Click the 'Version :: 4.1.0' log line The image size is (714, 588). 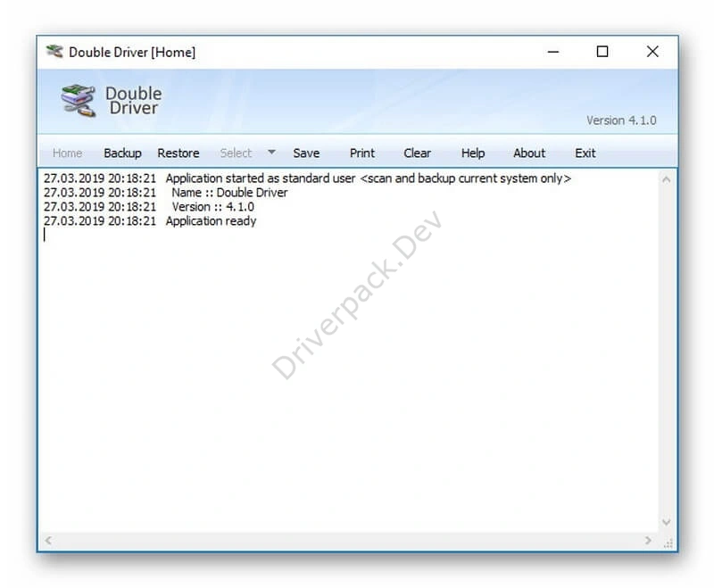click(x=149, y=207)
